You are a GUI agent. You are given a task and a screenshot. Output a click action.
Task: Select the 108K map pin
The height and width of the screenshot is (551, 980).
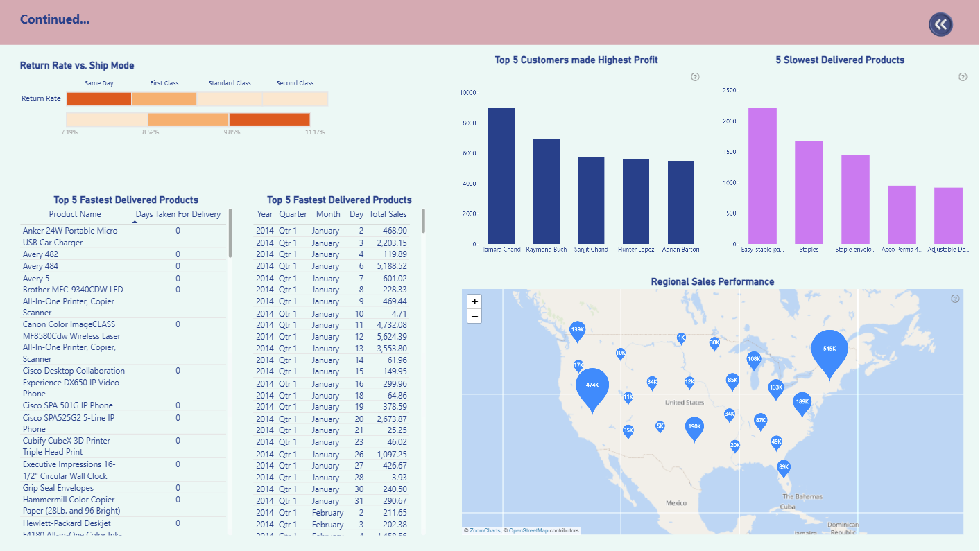click(754, 361)
